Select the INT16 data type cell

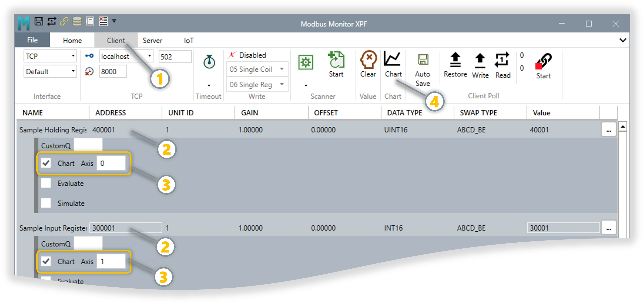pos(393,228)
